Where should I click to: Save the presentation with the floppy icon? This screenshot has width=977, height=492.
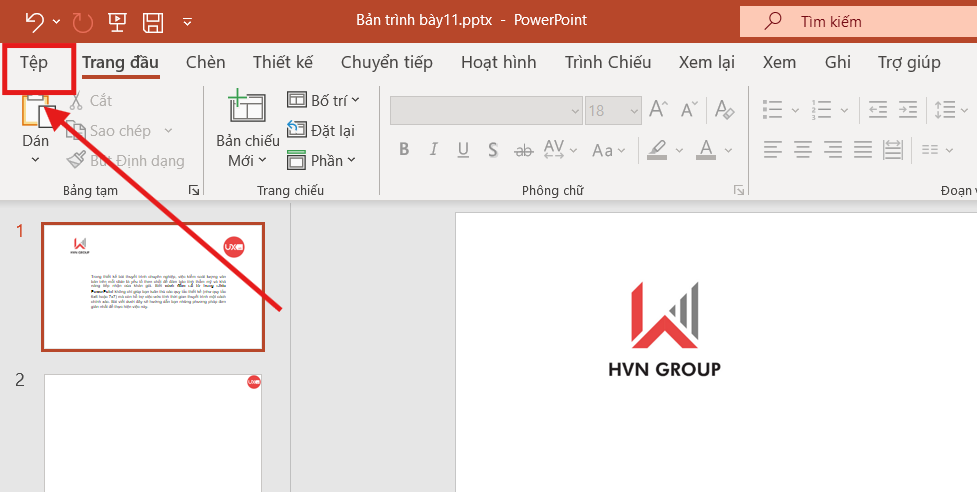coord(153,22)
